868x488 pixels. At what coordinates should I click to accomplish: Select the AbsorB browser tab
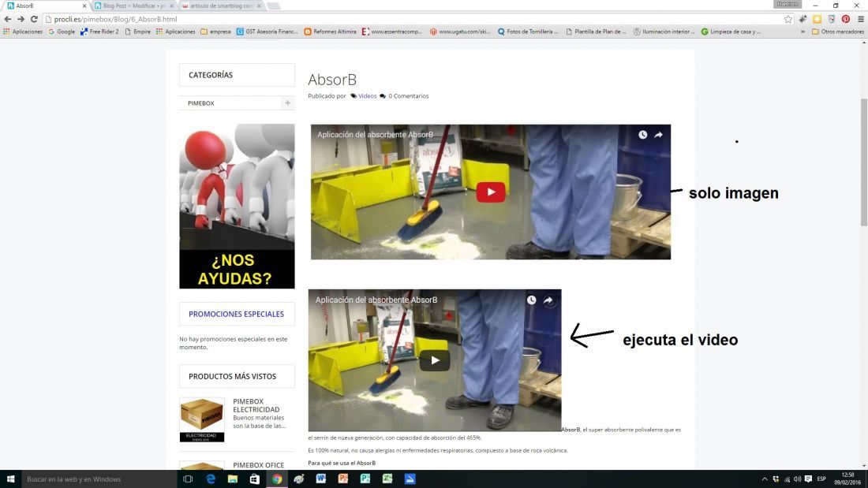click(46, 6)
